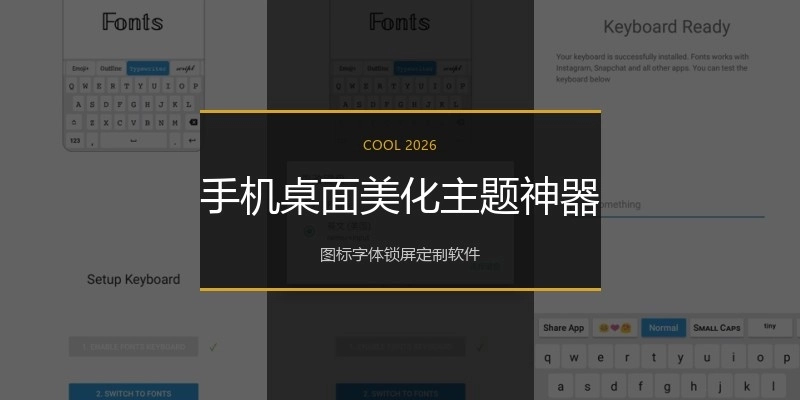800x400 pixels.
Task: Tap the lowercase h key on the right keyboard
Action: (693, 387)
